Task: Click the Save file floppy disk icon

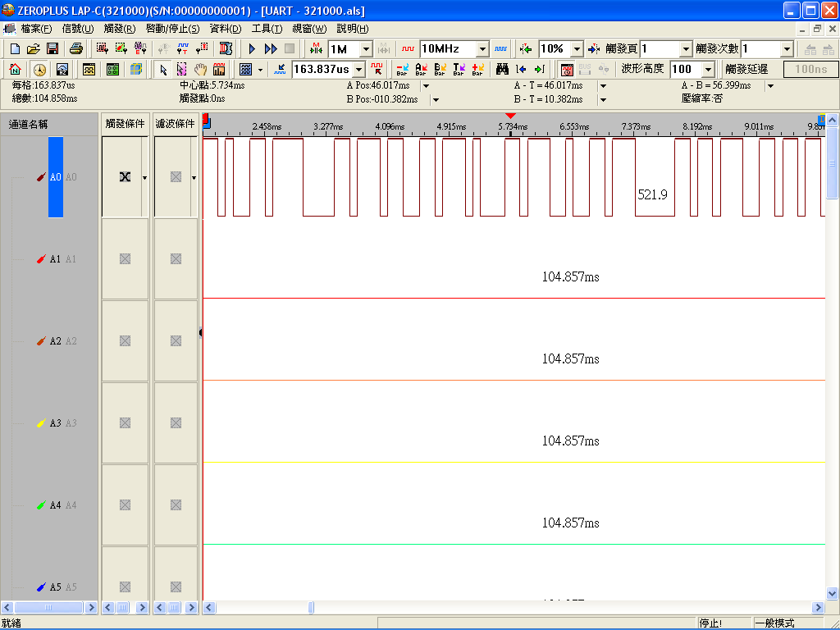Action: point(52,49)
